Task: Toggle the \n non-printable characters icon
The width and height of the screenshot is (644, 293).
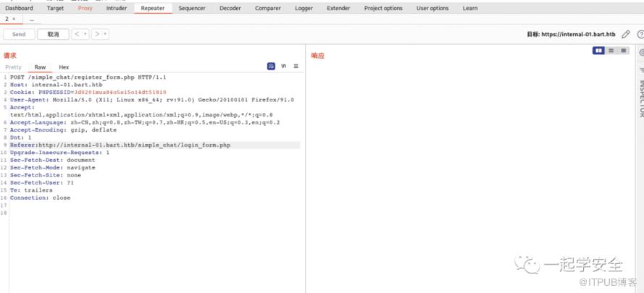Action: (283, 67)
